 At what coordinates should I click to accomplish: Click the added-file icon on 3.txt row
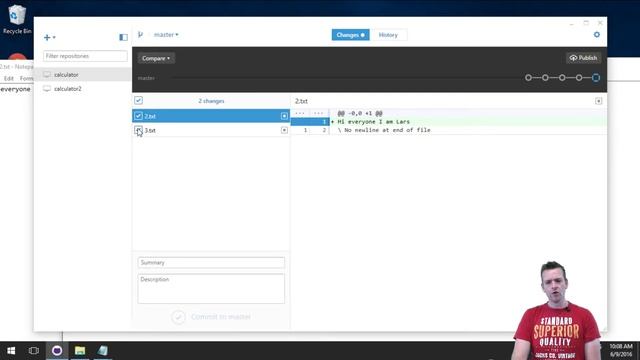coord(284,130)
